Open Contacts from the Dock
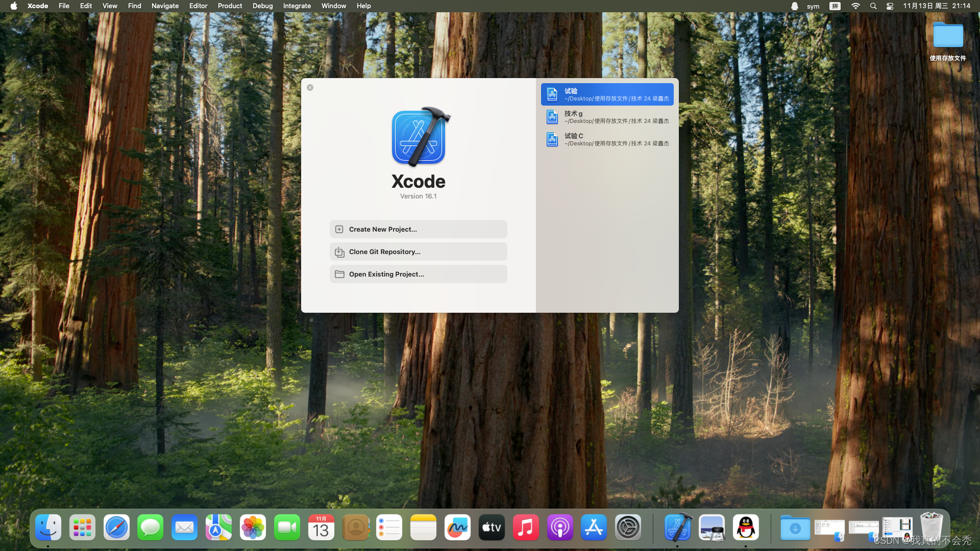This screenshot has height=551, width=980. click(x=355, y=528)
